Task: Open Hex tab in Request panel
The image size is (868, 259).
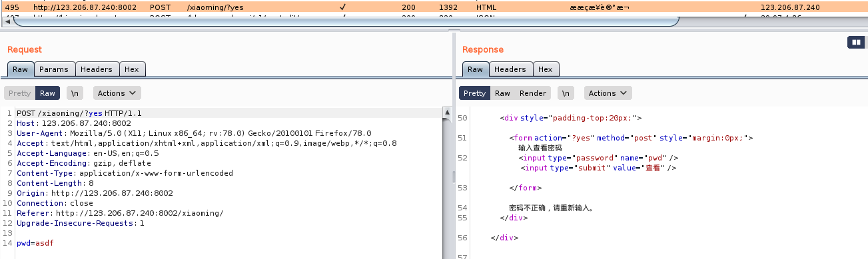Action: coord(132,69)
